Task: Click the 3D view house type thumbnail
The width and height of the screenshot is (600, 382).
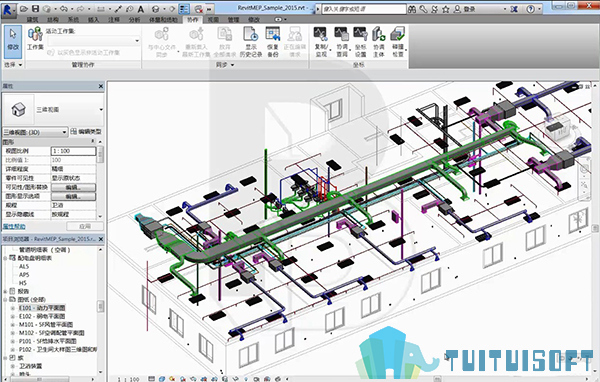Action: click(18, 109)
